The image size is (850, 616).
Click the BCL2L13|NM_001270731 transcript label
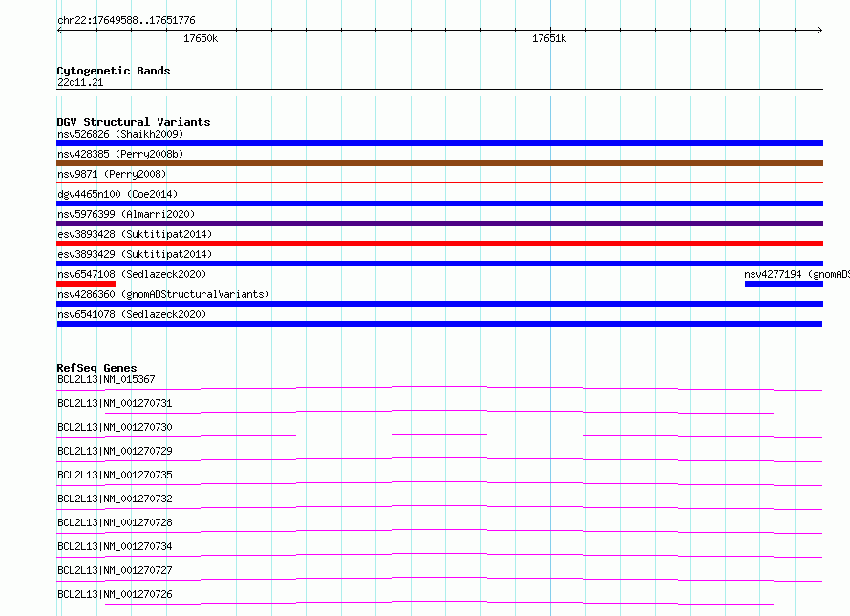tap(115, 403)
